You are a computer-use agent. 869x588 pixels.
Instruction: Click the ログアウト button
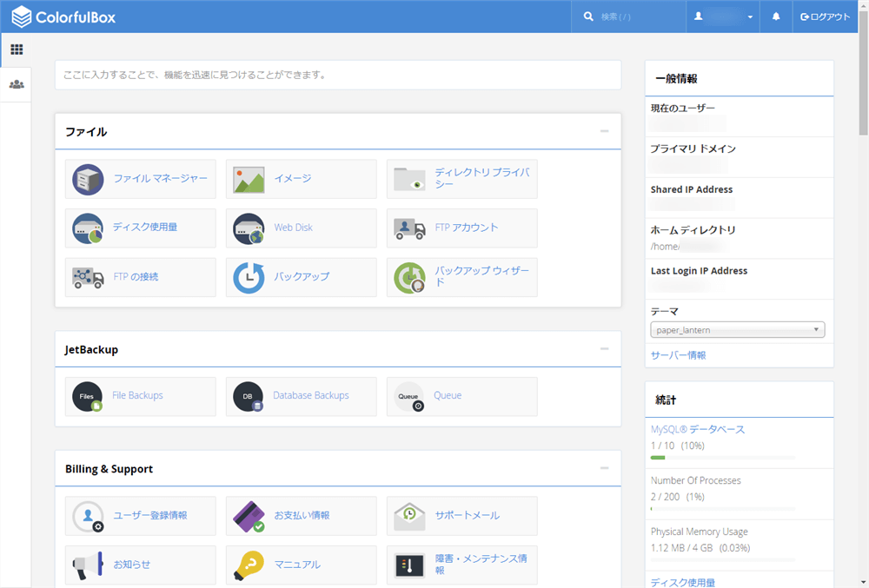pyautogui.click(x=823, y=16)
